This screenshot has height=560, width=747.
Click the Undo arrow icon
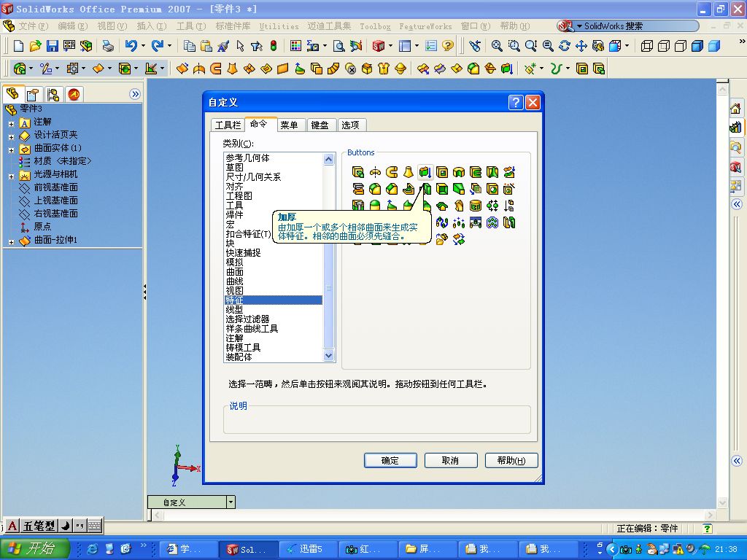131,46
